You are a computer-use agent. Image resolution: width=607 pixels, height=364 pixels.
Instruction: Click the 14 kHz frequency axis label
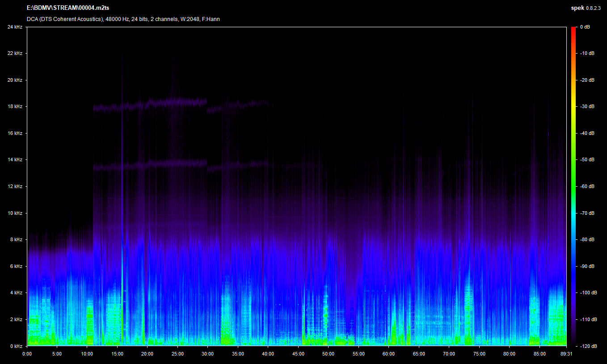click(14, 160)
